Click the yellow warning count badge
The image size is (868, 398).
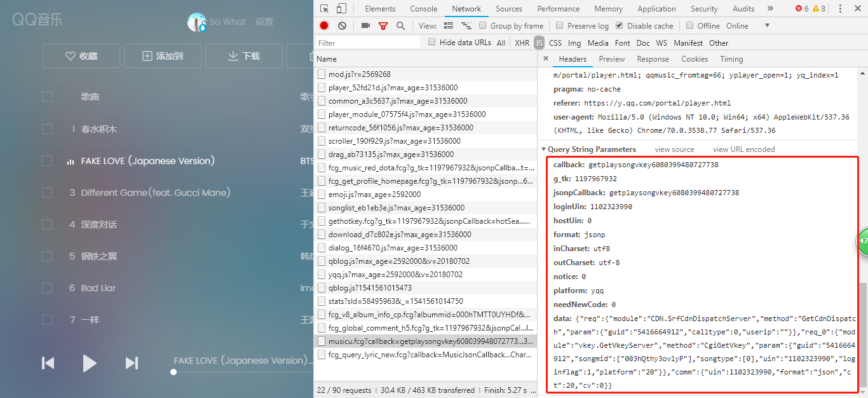[x=819, y=9]
